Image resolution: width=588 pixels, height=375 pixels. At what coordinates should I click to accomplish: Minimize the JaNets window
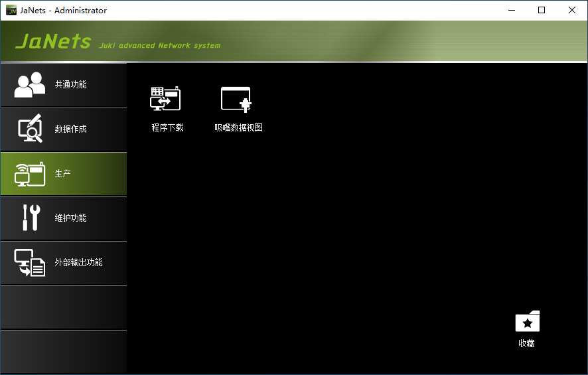511,10
